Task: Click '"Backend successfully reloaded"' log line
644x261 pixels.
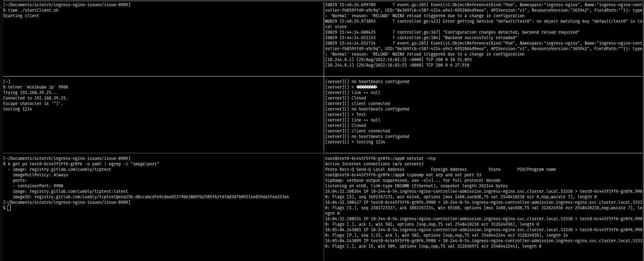Action: (x=421, y=38)
